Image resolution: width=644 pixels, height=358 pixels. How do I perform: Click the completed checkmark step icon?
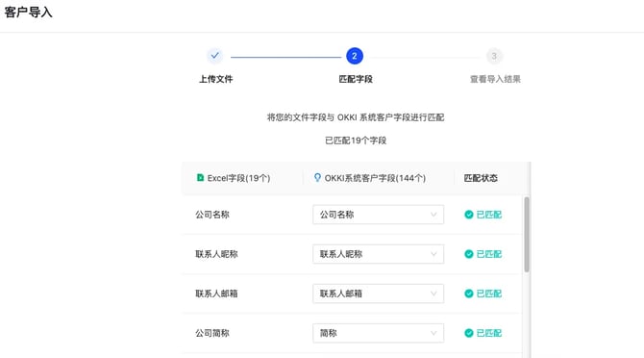(214, 56)
